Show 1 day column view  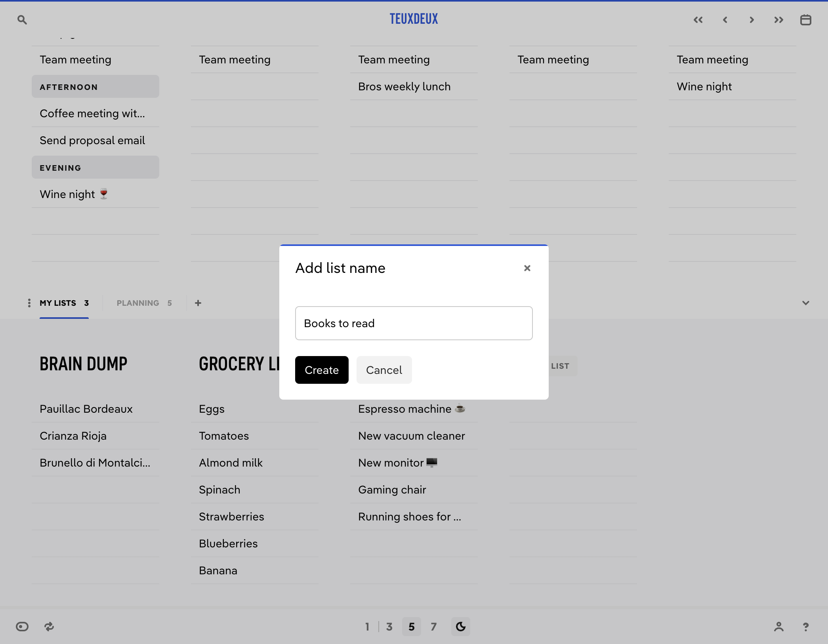pyautogui.click(x=367, y=627)
